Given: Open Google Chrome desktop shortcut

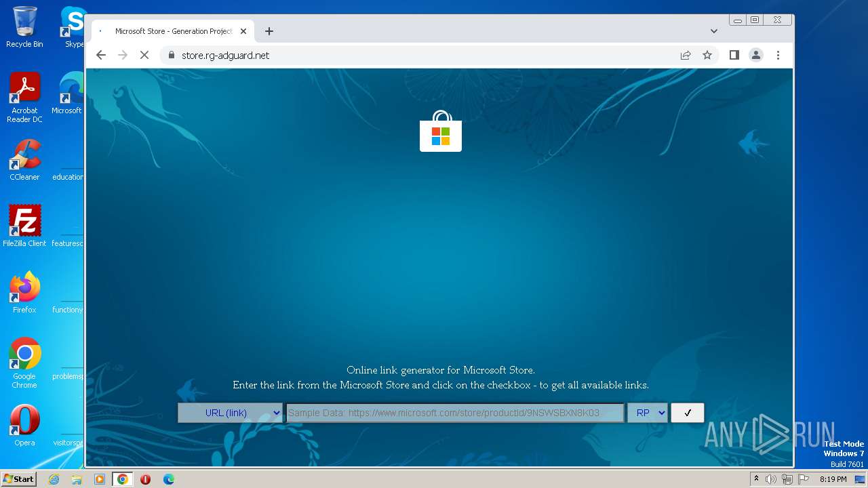Looking at the screenshot, I should pos(24,363).
